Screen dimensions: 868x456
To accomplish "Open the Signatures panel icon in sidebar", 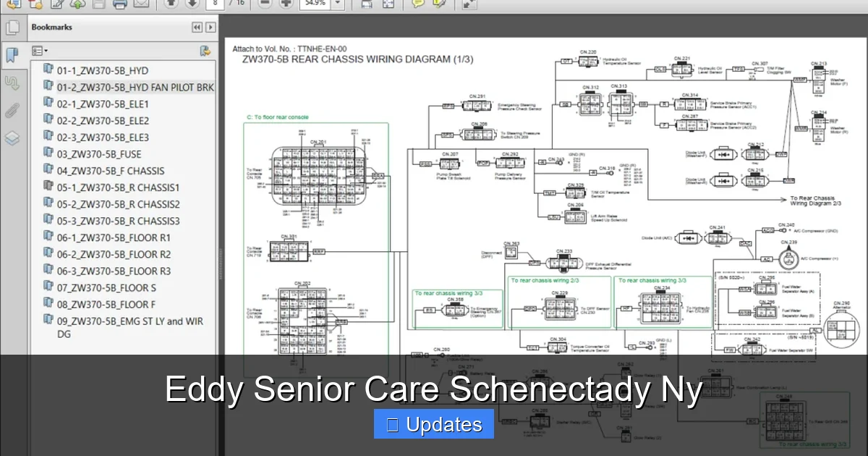I will (x=12, y=83).
